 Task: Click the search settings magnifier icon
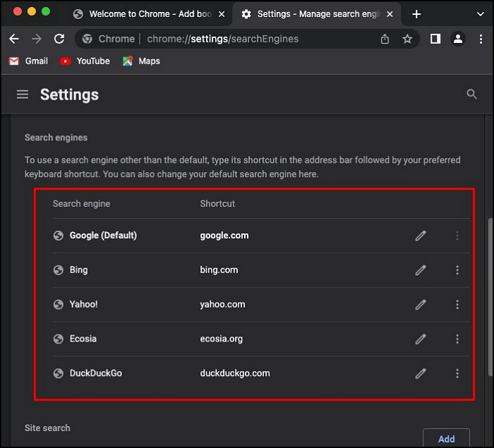[x=471, y=95]
